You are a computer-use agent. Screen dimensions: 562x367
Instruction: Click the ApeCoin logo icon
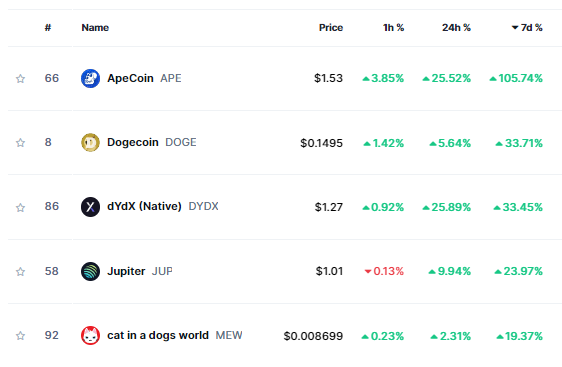[90, 78]
